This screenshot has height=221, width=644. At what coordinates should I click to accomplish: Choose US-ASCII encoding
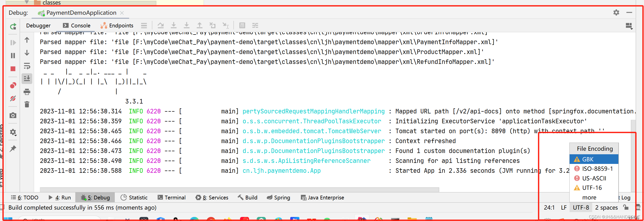594,178
